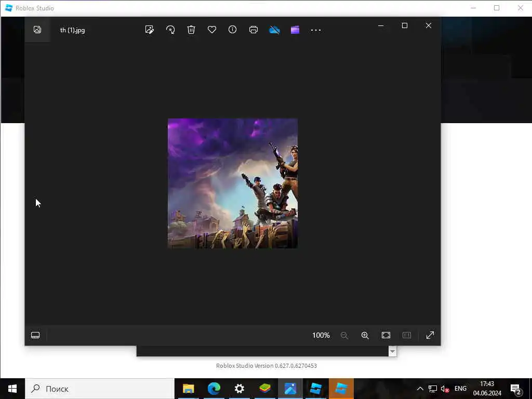Image resolution: width=532 pixels, height=399 pixels.
Task: Maximize the Photos window
Action: point(404,25)
